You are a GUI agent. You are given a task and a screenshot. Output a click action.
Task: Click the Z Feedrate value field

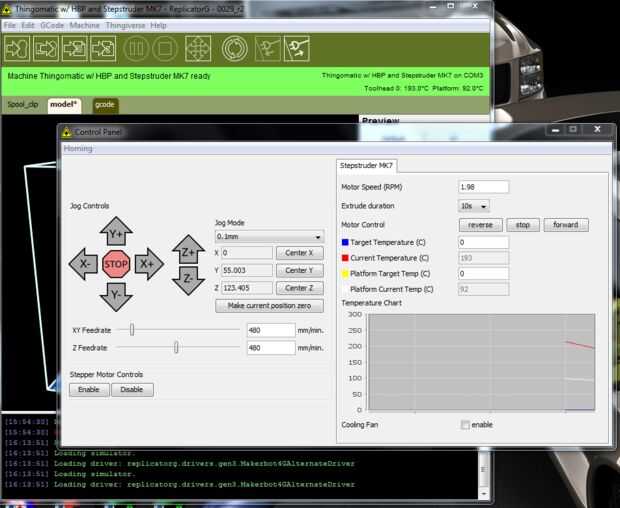(271, 348)
